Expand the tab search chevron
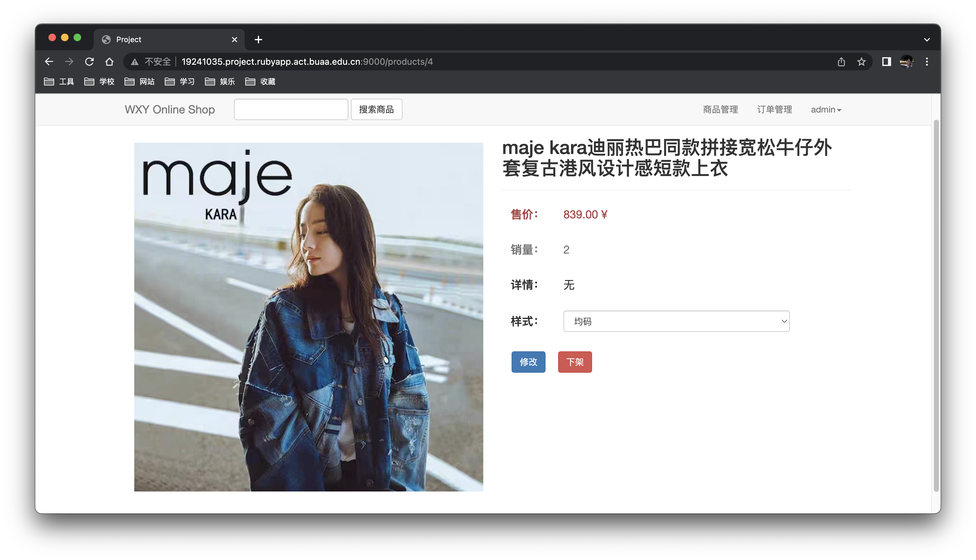This screenshot has height=560, width=976. click(927, 40)
